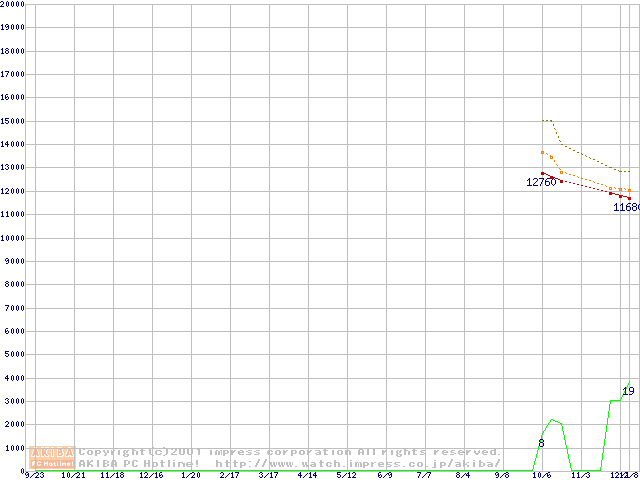Screen dimensions: 640x480
Task: Click the start of the olive dotted line
Action: point(542,121)
